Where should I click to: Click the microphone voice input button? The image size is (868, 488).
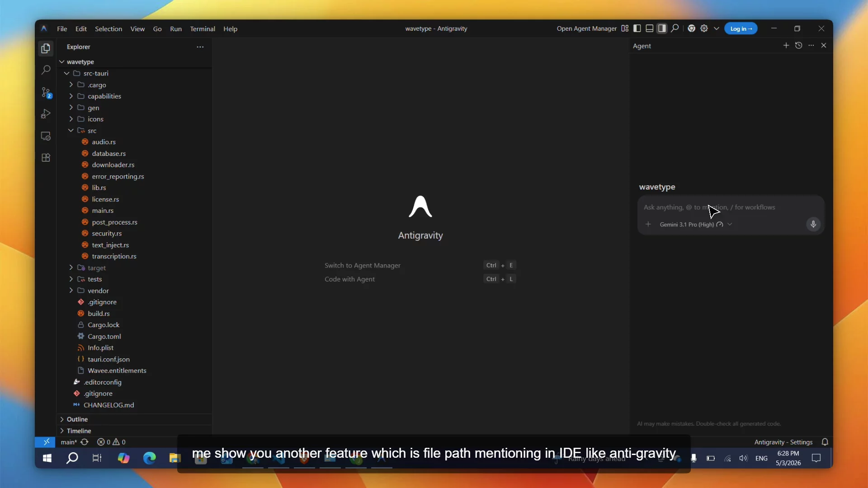[x=813, y=224]
